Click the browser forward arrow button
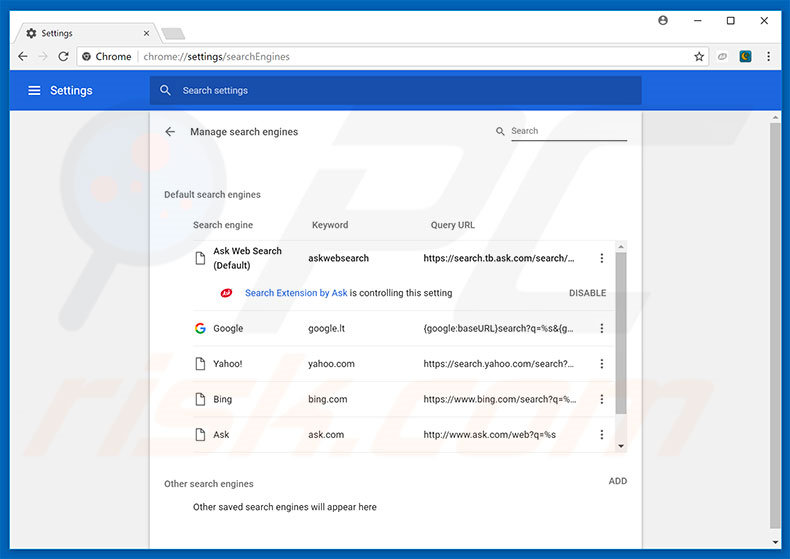This screenshot has height=559, width=790. click(x=43, y=56)
